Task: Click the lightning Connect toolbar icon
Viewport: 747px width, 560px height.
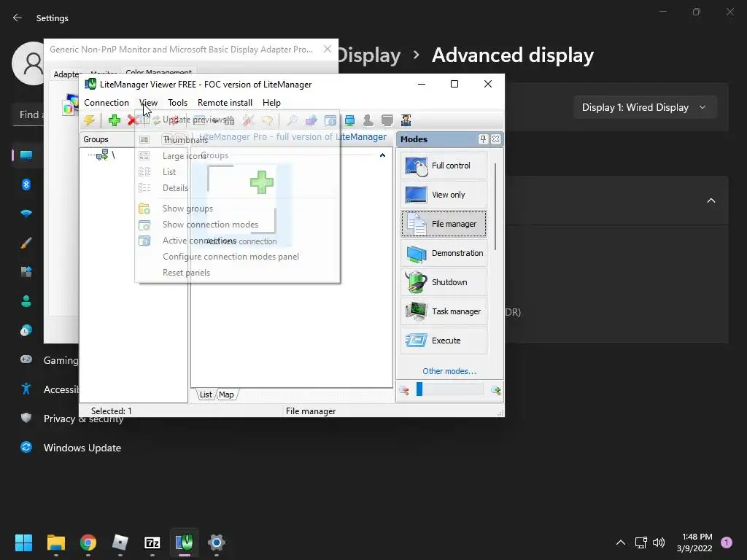Action: click(90, 120)
